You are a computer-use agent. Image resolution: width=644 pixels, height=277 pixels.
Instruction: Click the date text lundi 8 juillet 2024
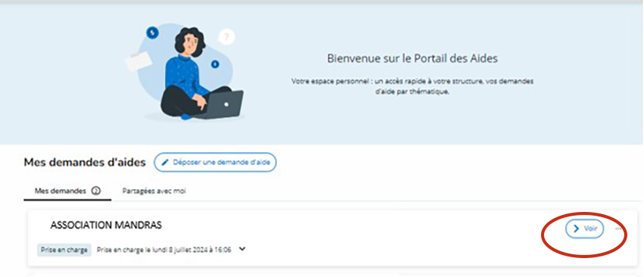[180, 250]
